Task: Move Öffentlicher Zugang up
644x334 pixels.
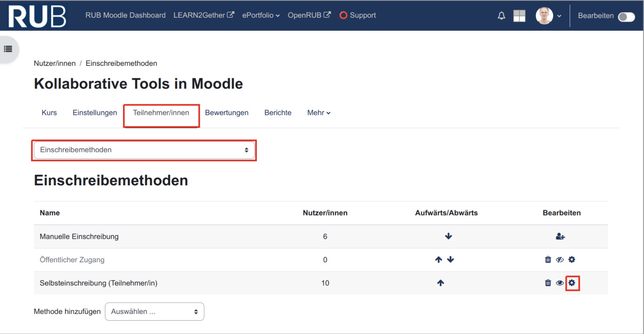Action: (439, 260)
